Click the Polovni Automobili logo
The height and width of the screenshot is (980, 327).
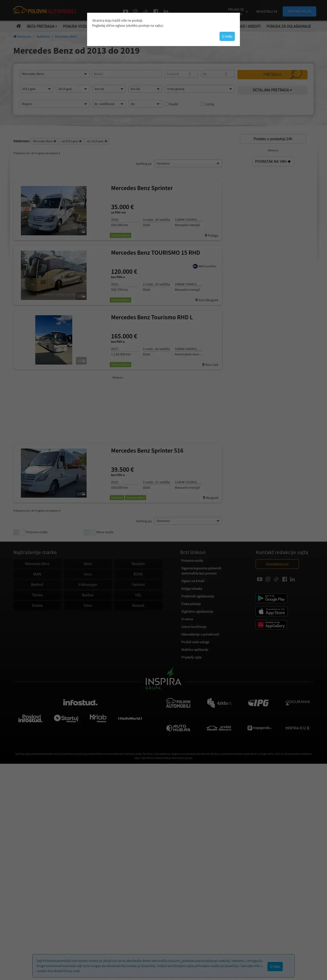45,11
